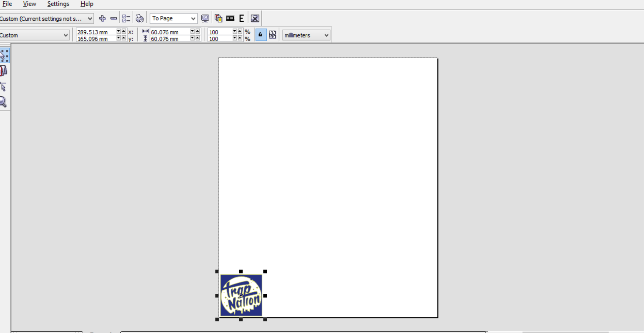The image size is (644, 333).
Task: Open the Settings menu
Action: [x=58, y=4]
